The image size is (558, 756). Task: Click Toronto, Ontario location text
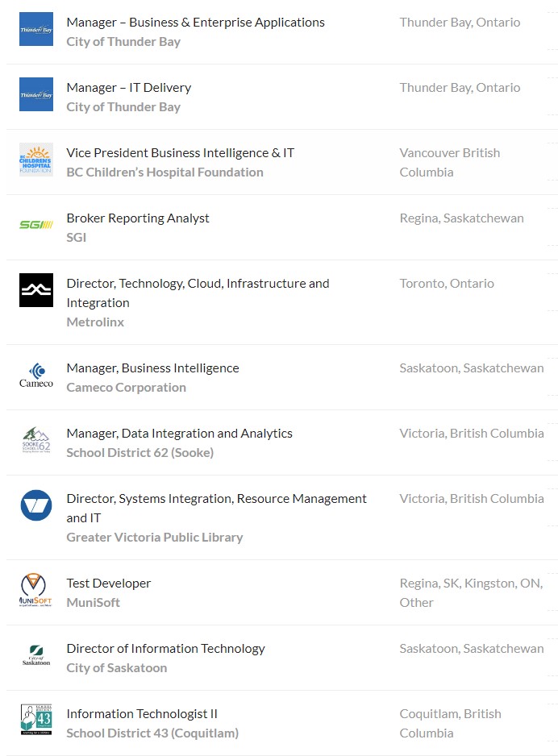(x=447, y=283)
